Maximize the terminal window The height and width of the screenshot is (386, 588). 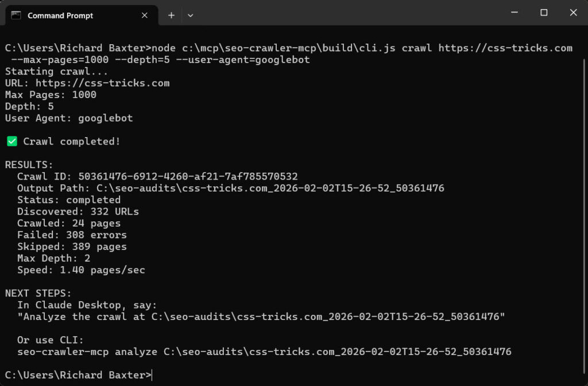pos(544,13)
